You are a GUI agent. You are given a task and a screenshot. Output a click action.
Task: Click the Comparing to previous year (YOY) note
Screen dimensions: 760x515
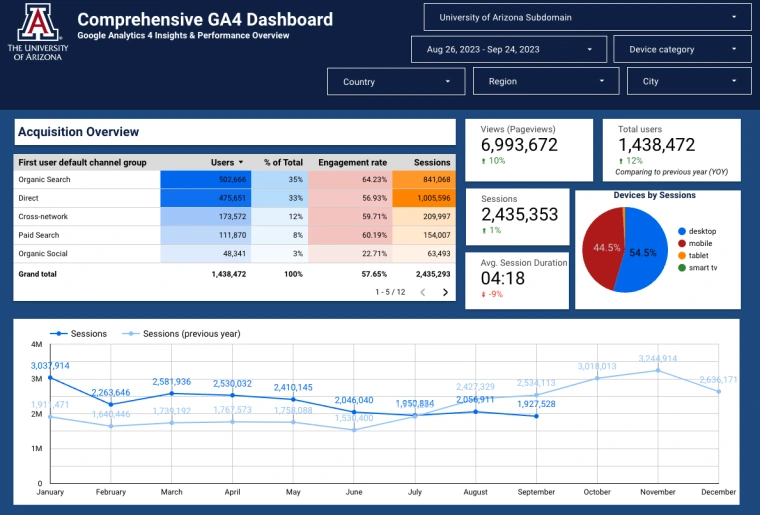coord(671,172)
